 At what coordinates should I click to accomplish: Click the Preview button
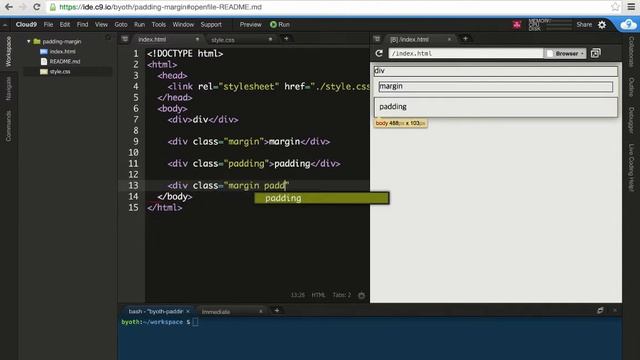[250, 24]
